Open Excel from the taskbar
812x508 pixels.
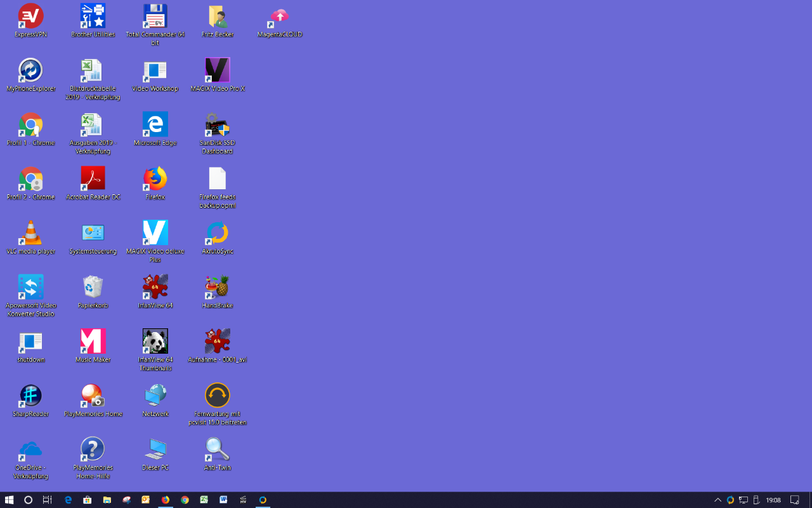pyautogui.click(x=204, y=500)
